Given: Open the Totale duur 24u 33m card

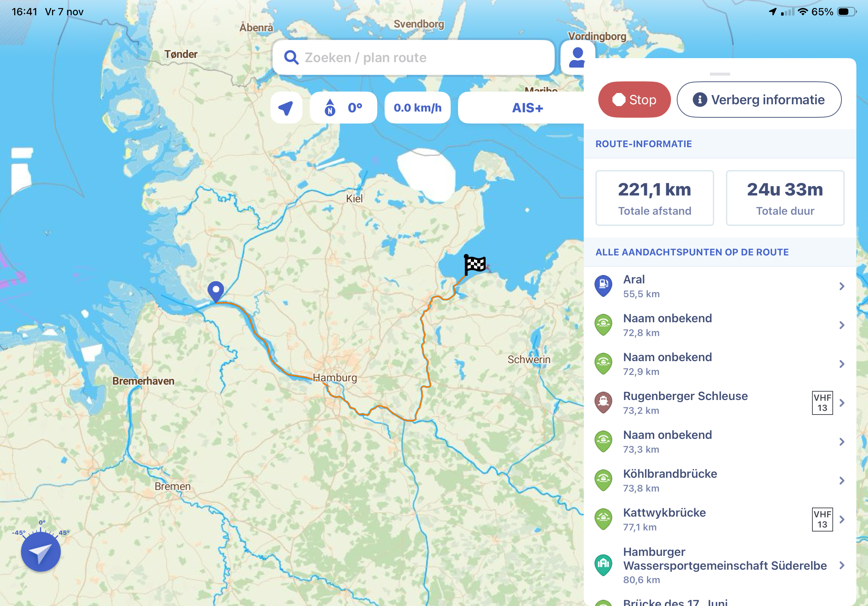Looking at the screenshot, I should (x=785, y=198).
